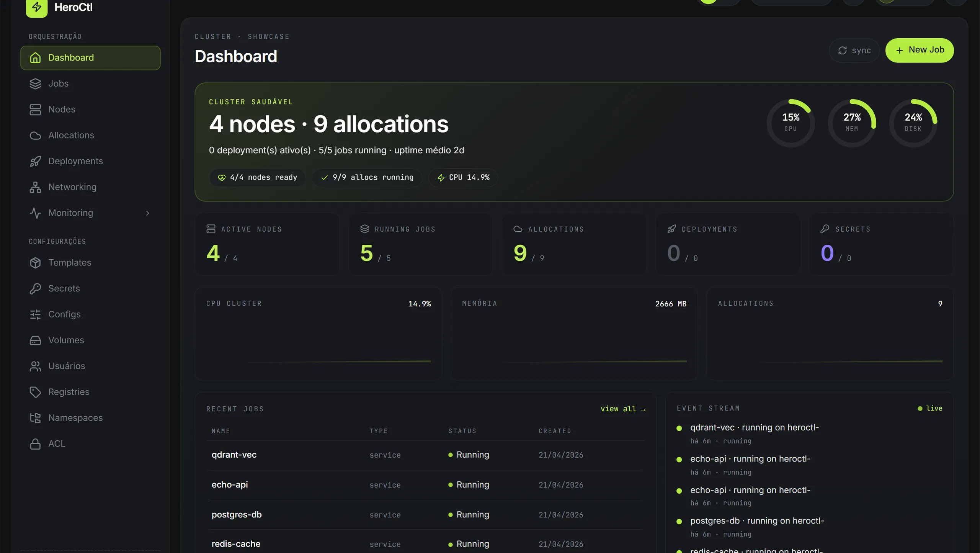Viewport: 980px width, 553px height.
Task: Open Monitoring via its activity pulse icon
Action: pos(35,213)
